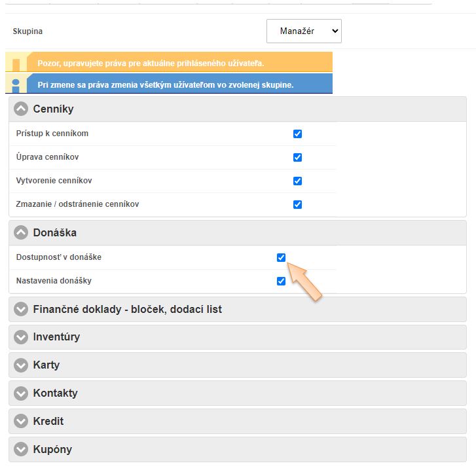Toggle Úprava cenníkov checkbox

(297, 157)
